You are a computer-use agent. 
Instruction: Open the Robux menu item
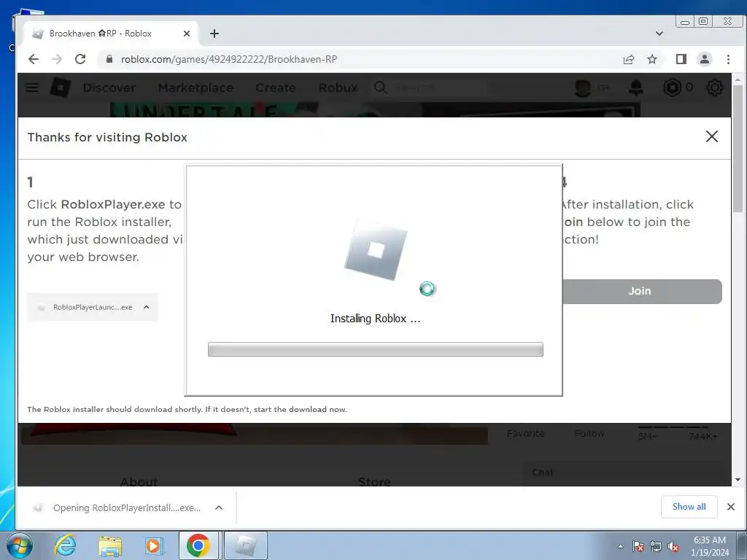pyautogui.click(x=338, y=87)
